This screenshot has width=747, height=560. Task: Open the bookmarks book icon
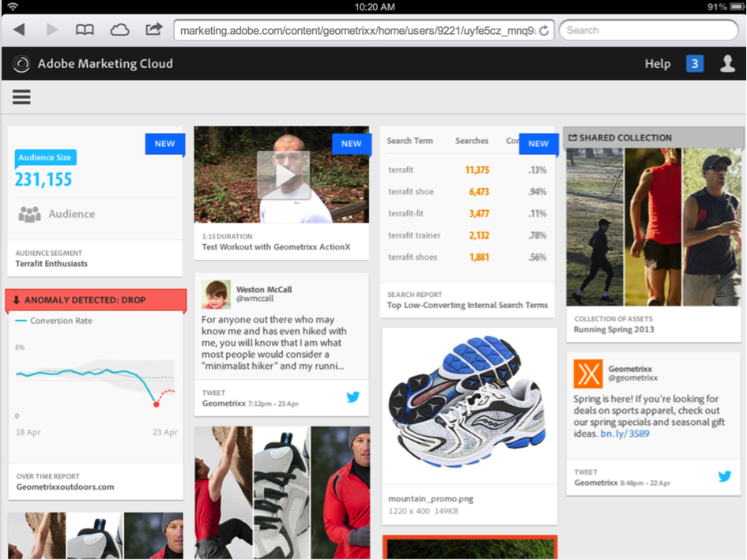pyautogui.click(x=85, y=30)
